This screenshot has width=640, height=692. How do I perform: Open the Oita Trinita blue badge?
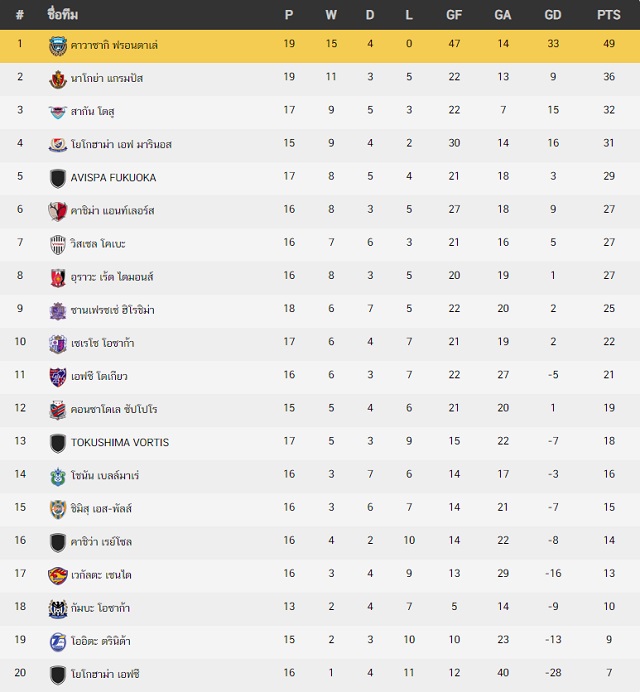pyautogui.click(x=58, y=641)
